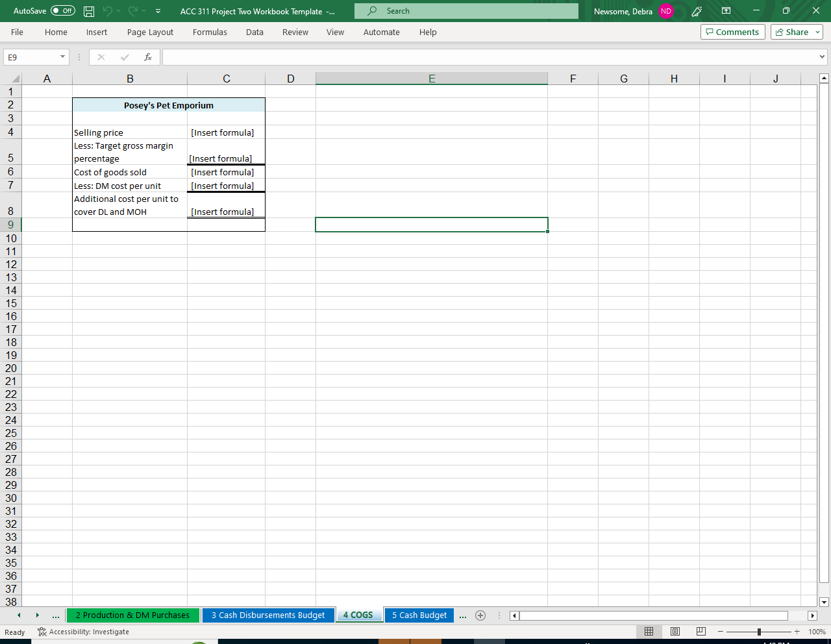
Task: Click horizontal scrollbar left arrow
Action: point(514,615)
